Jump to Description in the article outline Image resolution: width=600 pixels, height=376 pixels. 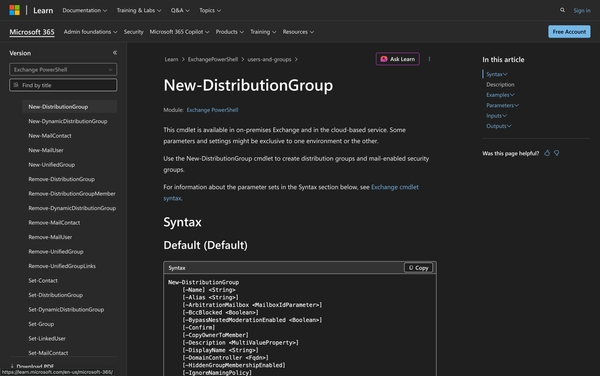(x=500, y=85)
